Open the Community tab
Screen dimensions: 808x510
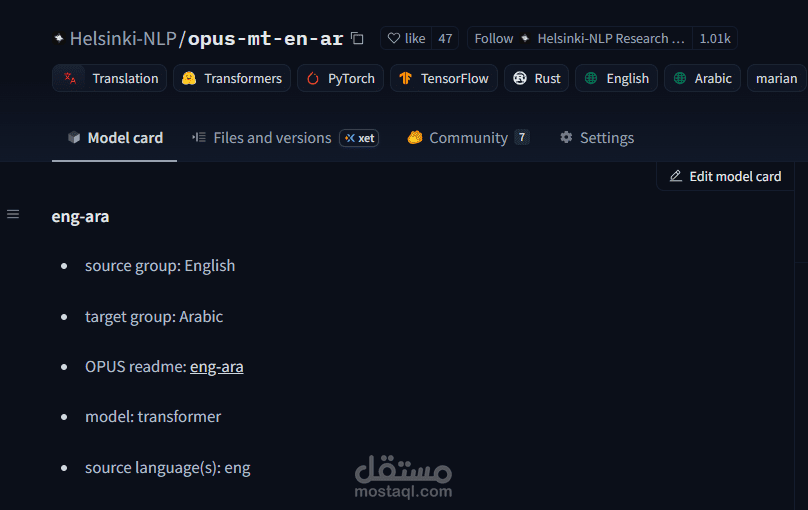click(x=468, y=138)
